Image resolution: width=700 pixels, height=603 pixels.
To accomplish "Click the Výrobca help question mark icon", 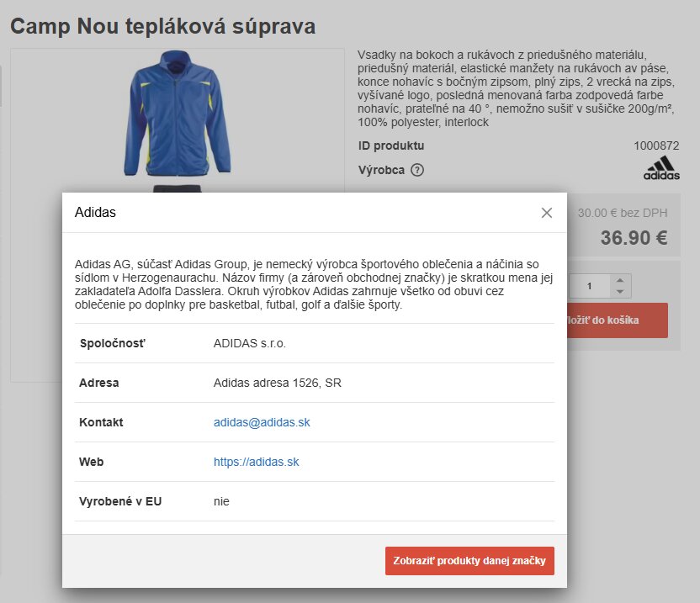I will [x=417, y=170].
